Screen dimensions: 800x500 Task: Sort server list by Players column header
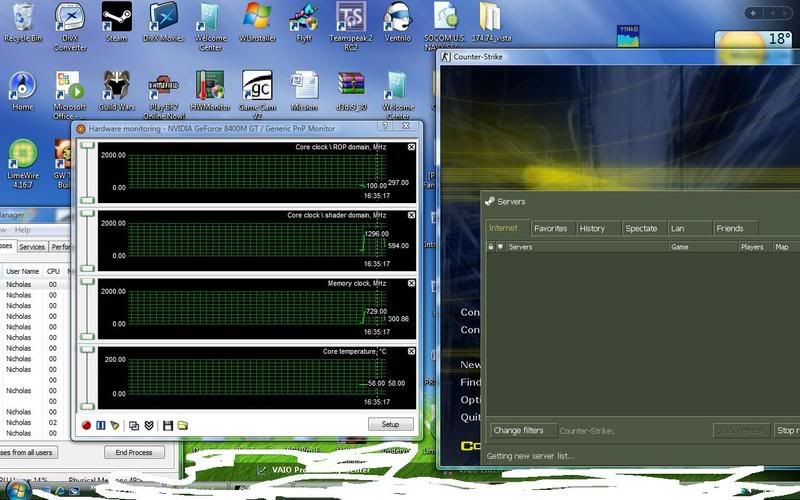tap(756, 247)
